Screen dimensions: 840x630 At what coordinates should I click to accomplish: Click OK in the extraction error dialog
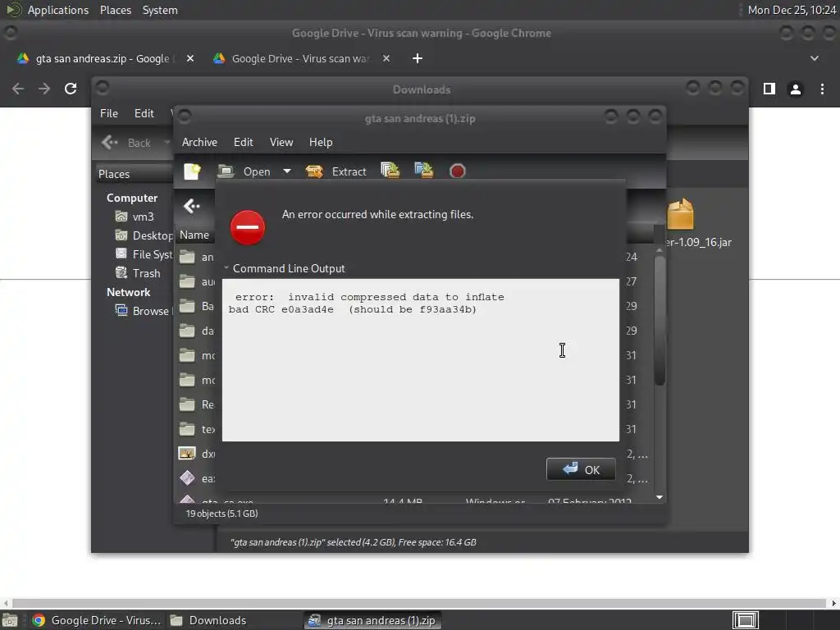[x=581, y=469]
